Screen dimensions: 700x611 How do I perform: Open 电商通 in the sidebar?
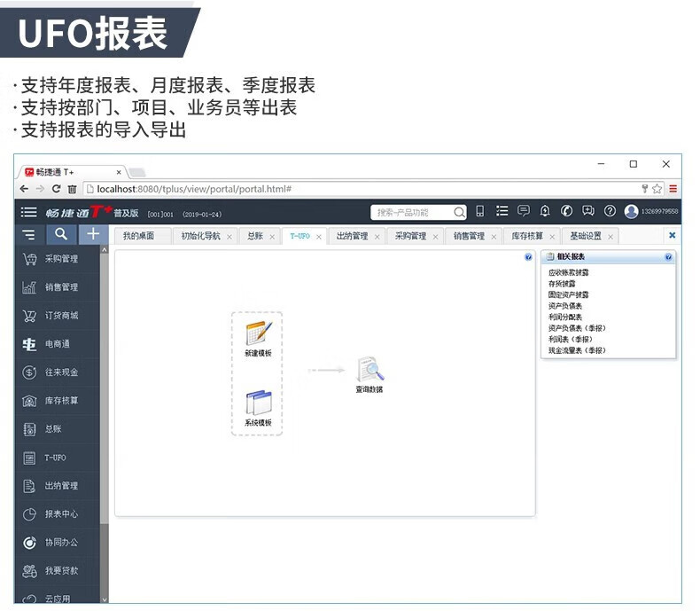pyautogui.click(x=57, y=344)
